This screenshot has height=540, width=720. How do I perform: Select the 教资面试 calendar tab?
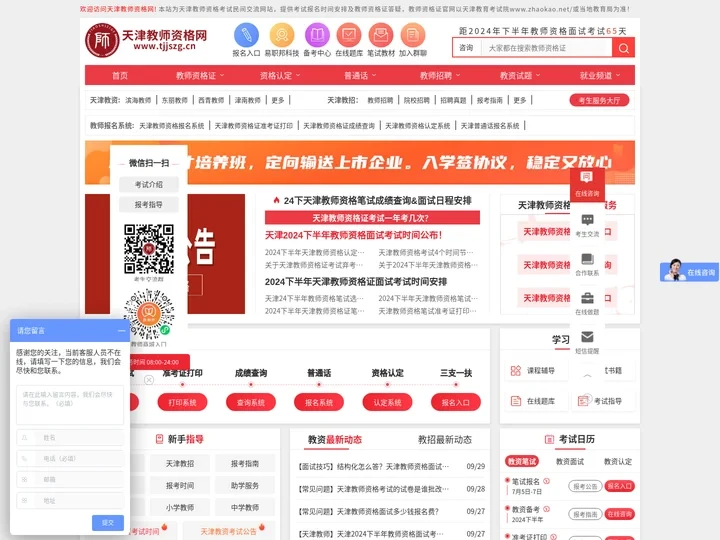(x=570, y=461)
